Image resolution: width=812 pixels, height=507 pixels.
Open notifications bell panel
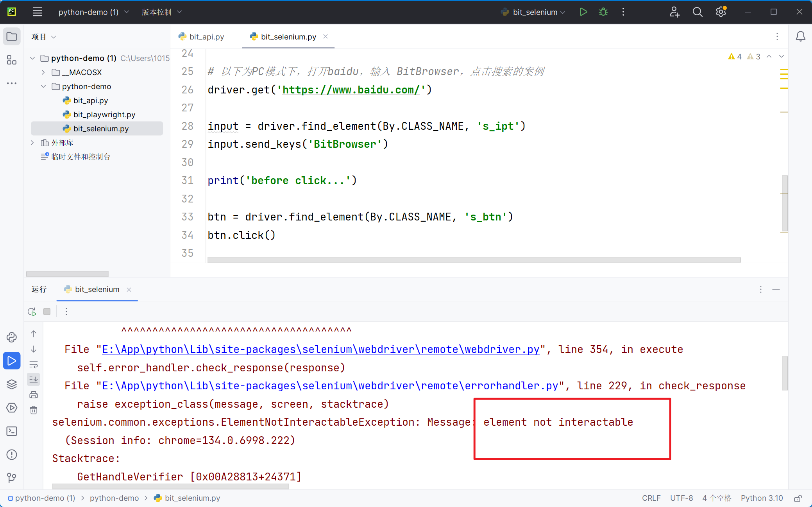coord(800,37)
